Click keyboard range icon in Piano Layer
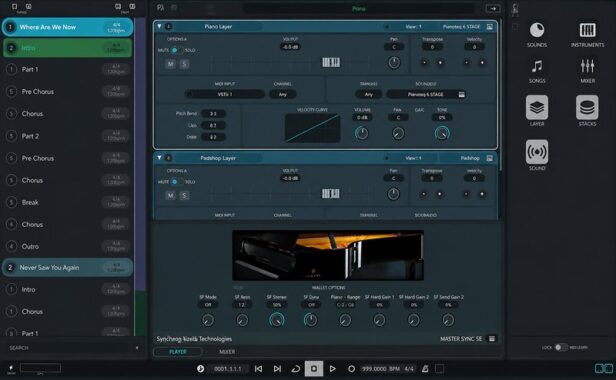 tap(331, 62)
